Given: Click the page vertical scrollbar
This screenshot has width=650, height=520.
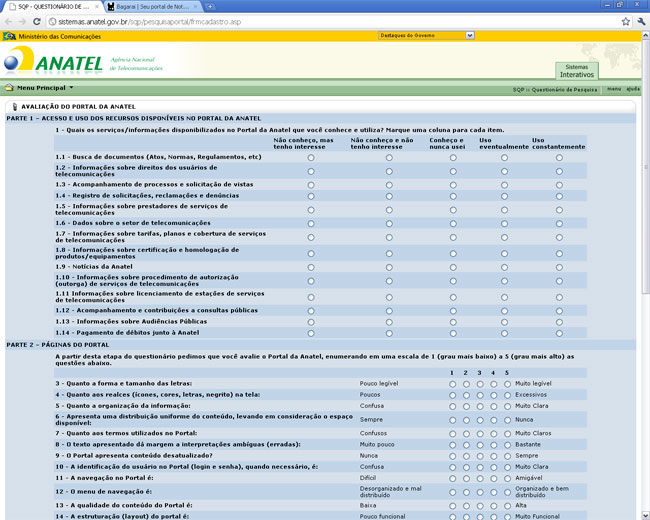Looking at the screenshot, I should pyautogui.click(x=645, y=166).
